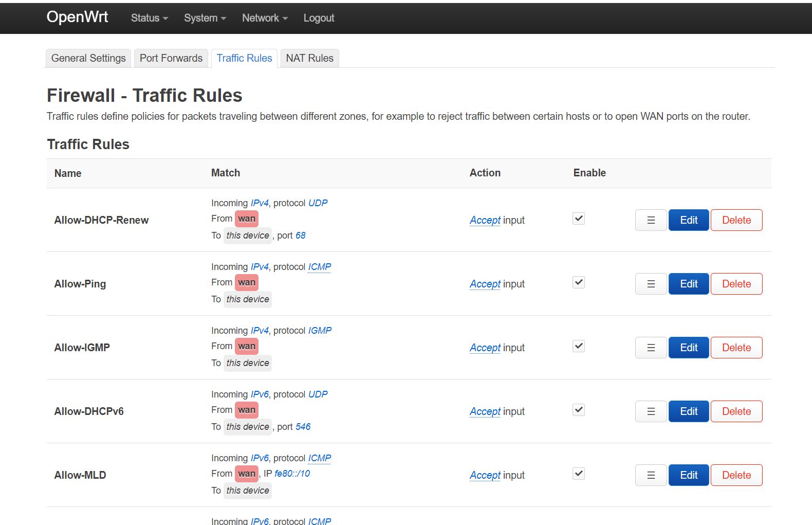Viewport: 812px width, 525px height.
Task: Click the Name column header
Action: pyautogui.click(x=68, y=173)
